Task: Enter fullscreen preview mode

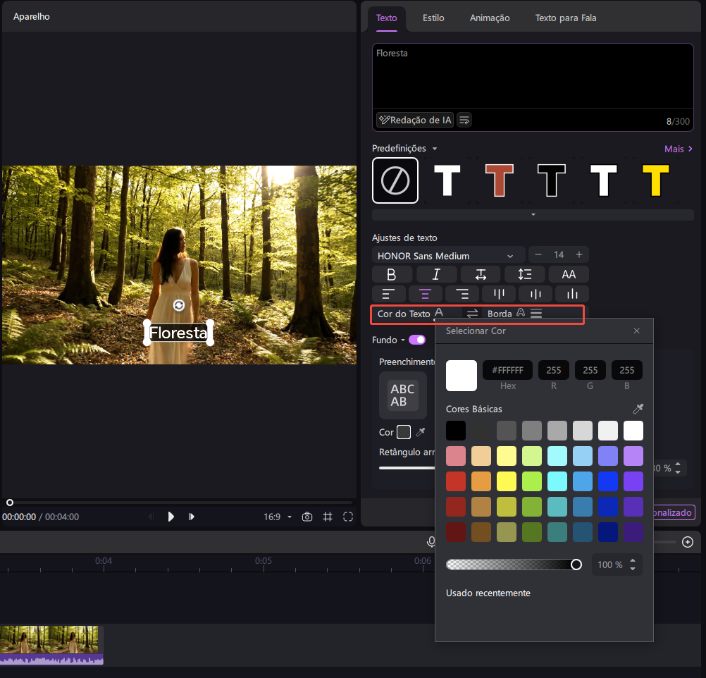Action: pos(348,517)
